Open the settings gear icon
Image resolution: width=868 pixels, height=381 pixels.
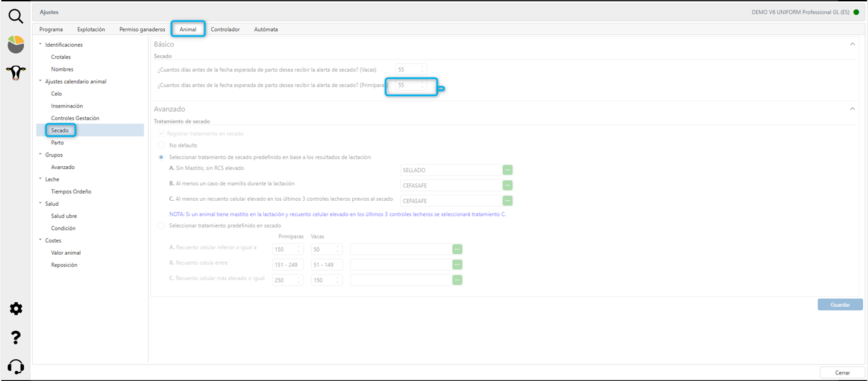[16, 309]
